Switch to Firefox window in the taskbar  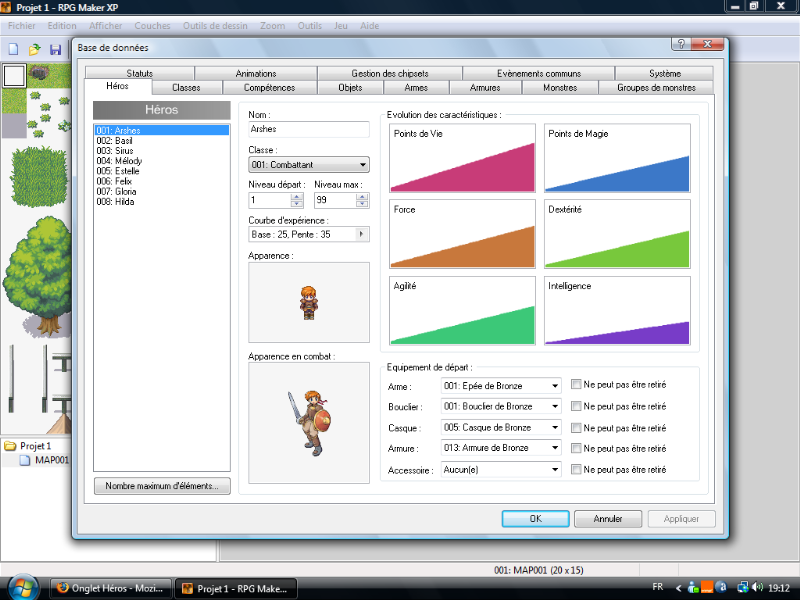[110, 588]
